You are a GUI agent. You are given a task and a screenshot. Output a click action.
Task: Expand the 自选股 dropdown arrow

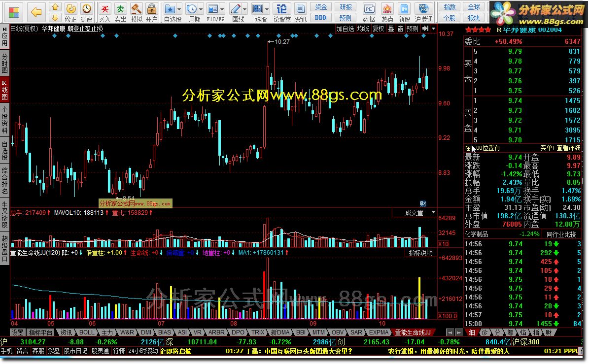click(x=179, y=9)
